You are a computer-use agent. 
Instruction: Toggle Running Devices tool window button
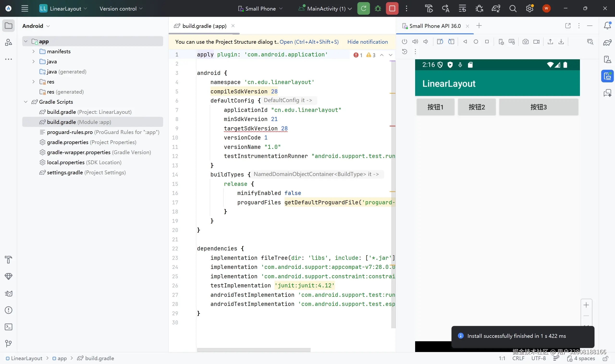607,76
